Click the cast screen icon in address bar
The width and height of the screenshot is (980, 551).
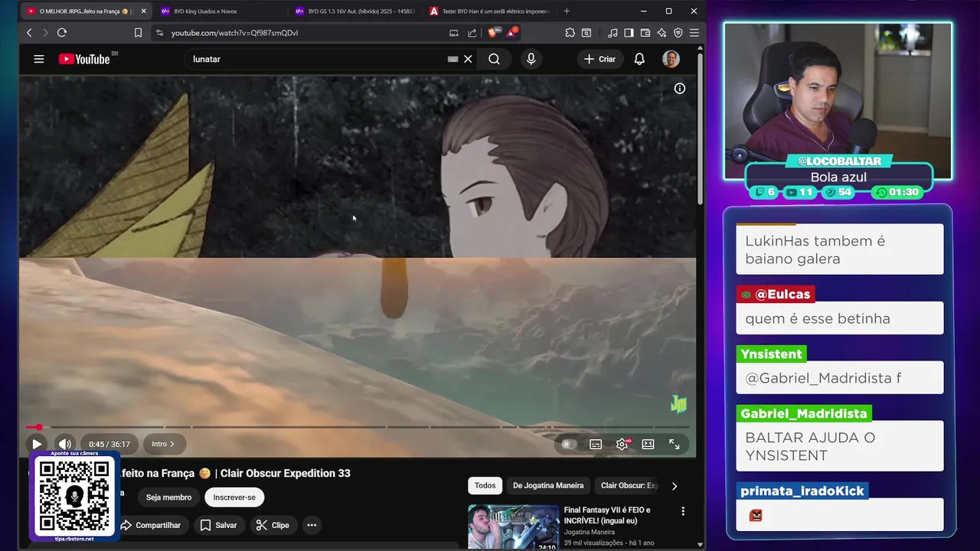[454, 33]
